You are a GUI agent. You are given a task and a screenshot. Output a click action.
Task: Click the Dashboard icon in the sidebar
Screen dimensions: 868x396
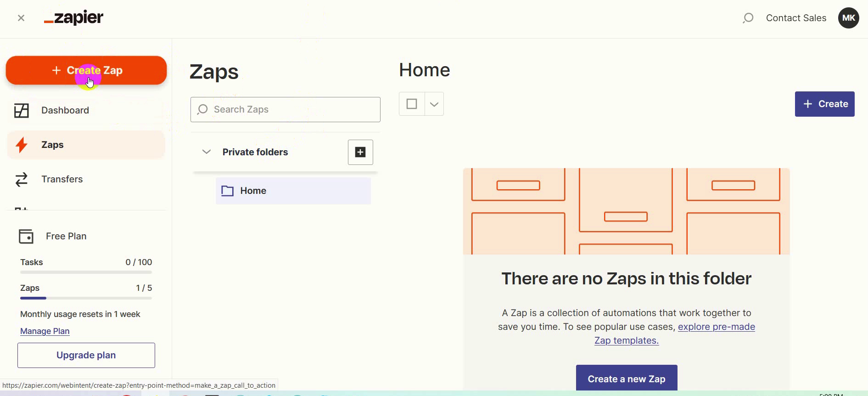(x=22, y=110)
